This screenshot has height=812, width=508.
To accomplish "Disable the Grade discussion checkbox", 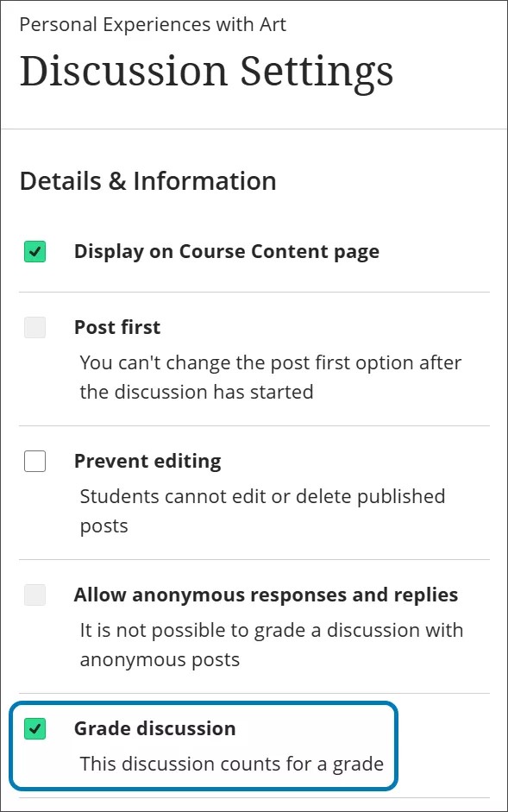I will pos(34,728).
